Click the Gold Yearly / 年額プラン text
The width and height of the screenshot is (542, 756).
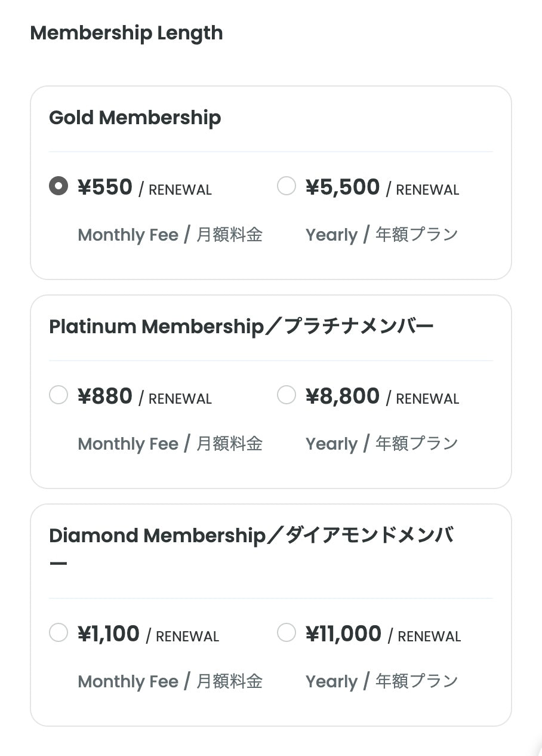[381, 235]
